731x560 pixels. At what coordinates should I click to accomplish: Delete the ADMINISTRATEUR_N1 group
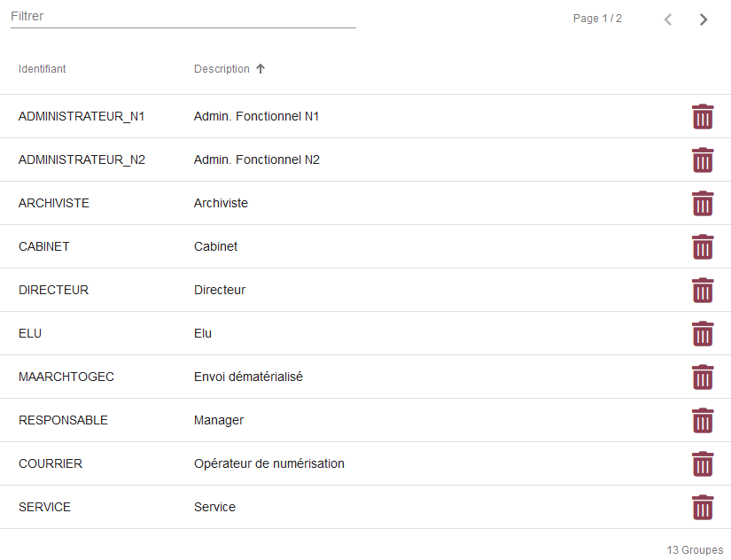pos(703,116)
